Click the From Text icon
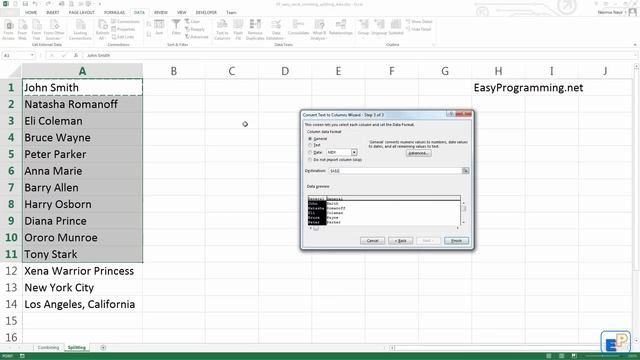Screen dimensions: 640x360 click(36, 29)
